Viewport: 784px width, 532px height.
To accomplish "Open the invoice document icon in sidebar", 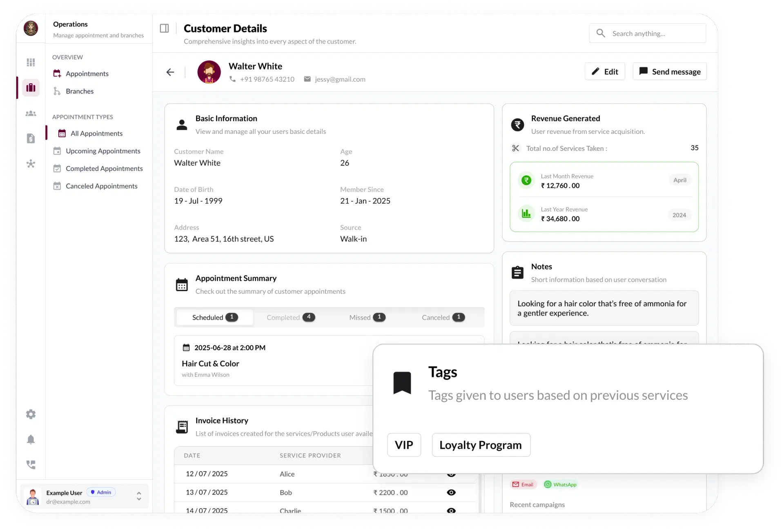I will pos(31,138).
